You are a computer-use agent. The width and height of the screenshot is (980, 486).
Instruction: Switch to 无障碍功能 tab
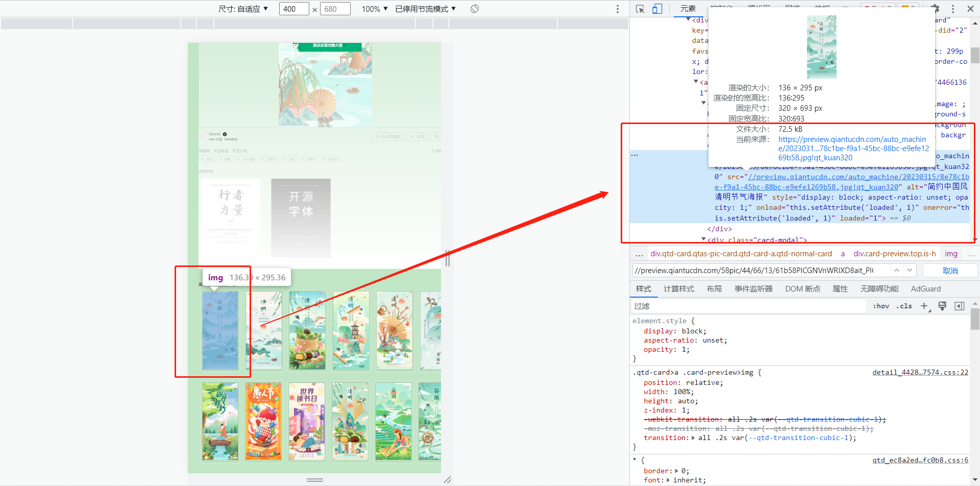(879, 289)
